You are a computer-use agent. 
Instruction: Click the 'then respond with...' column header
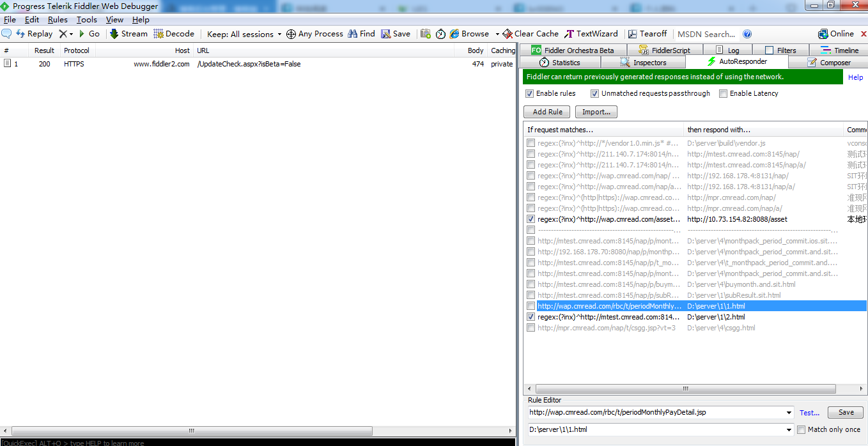pos(763,130)
